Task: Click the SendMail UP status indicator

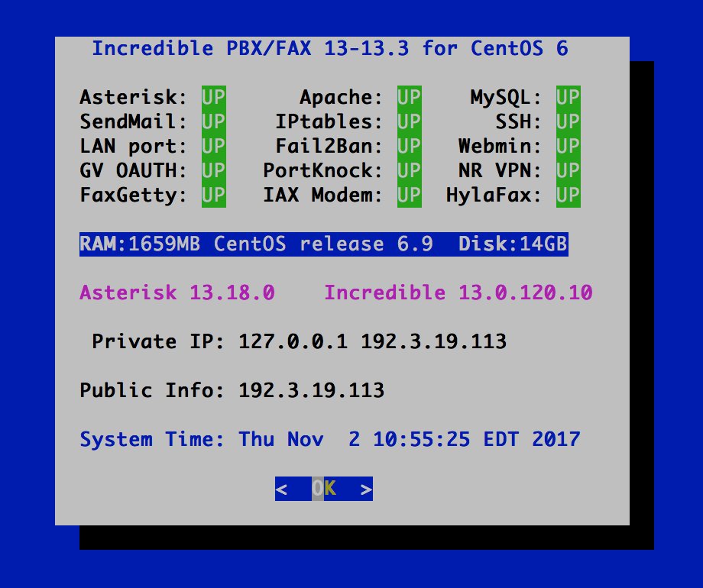Action: point(214,122)
